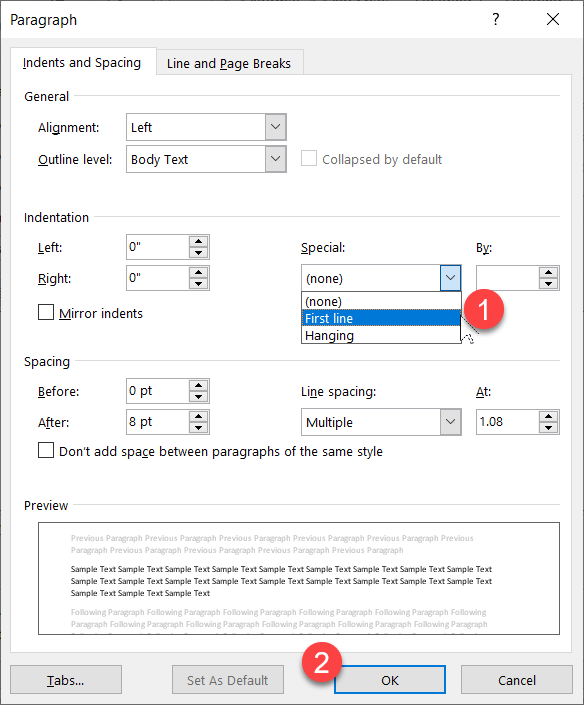Image resolution: width=584 pixels, height=705 pixels.
Task: Click the By indentation value field
Action: point(508,278)
